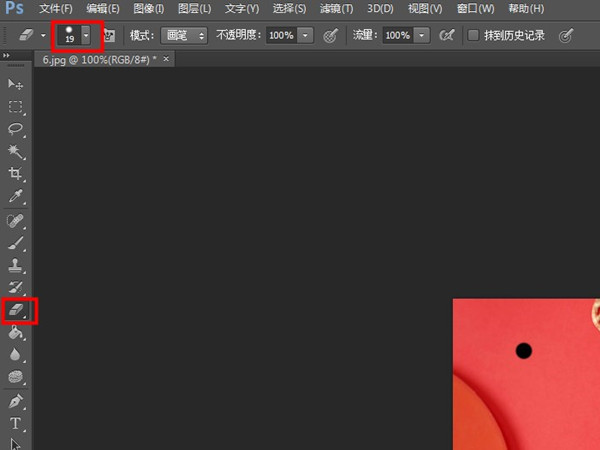Viewport: 600px width, 450px height.
Task: Select the Eraser tool in toolbox
Action: pyautogui.click(x=16, y=310)
